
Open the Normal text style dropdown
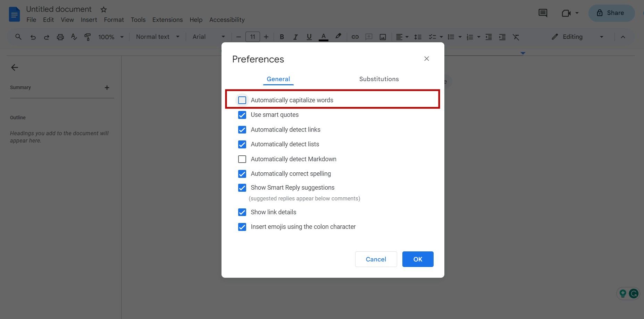157,36
